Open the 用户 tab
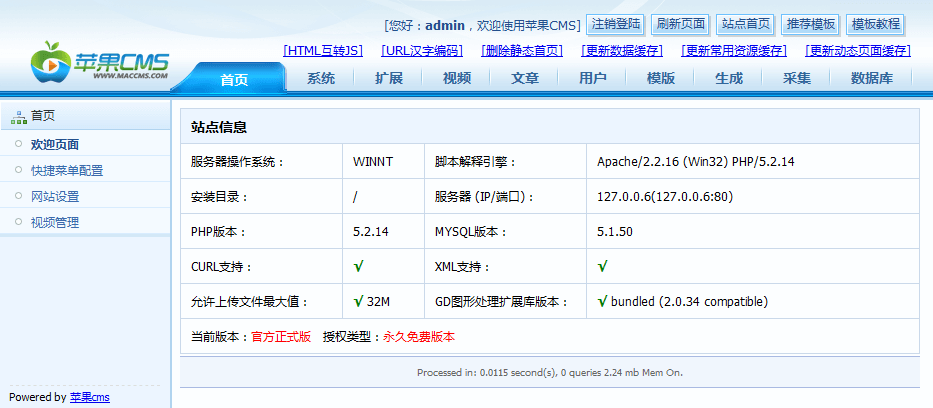 [593, 78]
